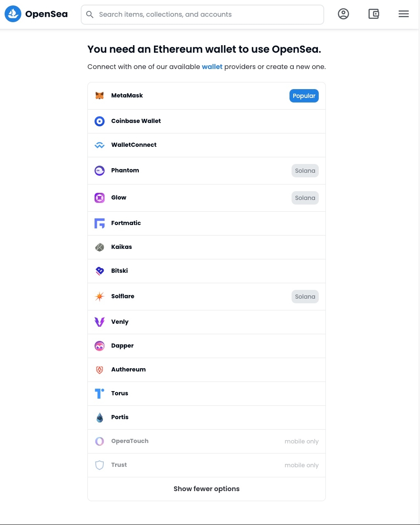Image resolution: width=420 pixels, height=525 pixels.
Task: Click the Popular badge next to MetaMask
Action: click(304, 96)
